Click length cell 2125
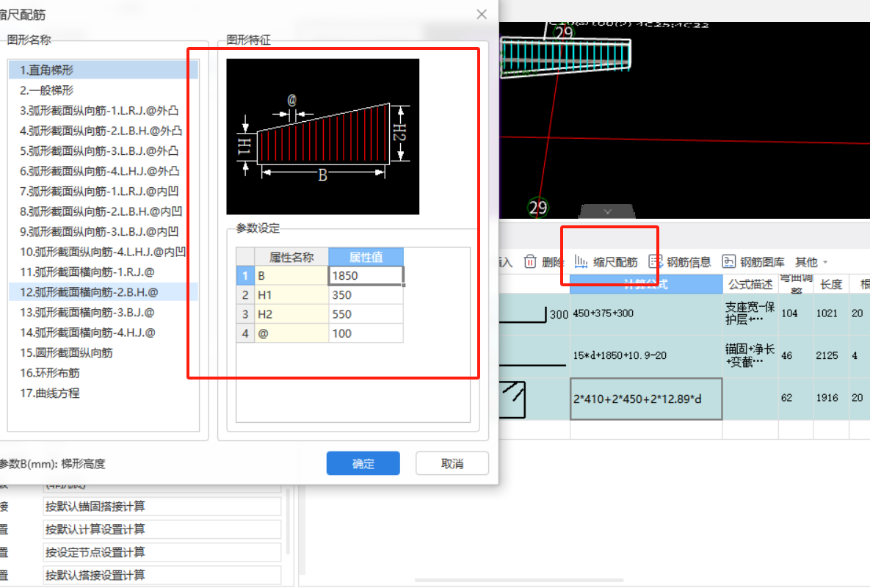Image resolution: width=870 pixels, height=588 pixels. tap(830, 355)
